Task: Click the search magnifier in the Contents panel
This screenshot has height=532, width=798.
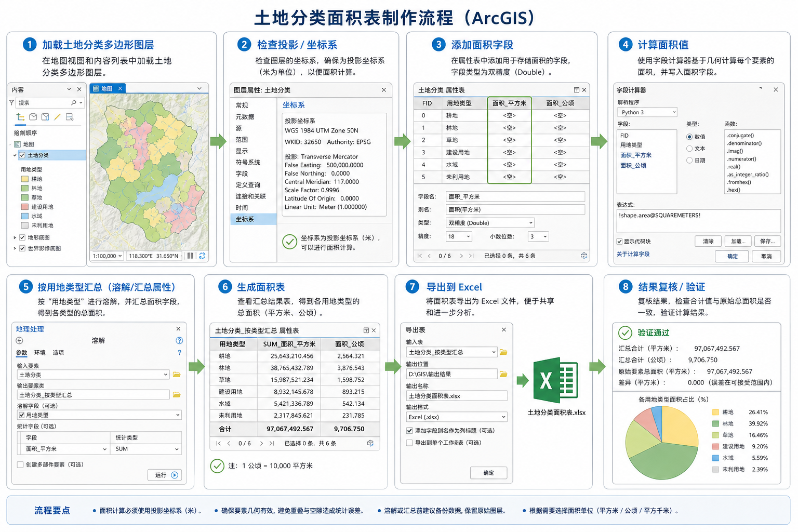Action: (x=74, y=103)
